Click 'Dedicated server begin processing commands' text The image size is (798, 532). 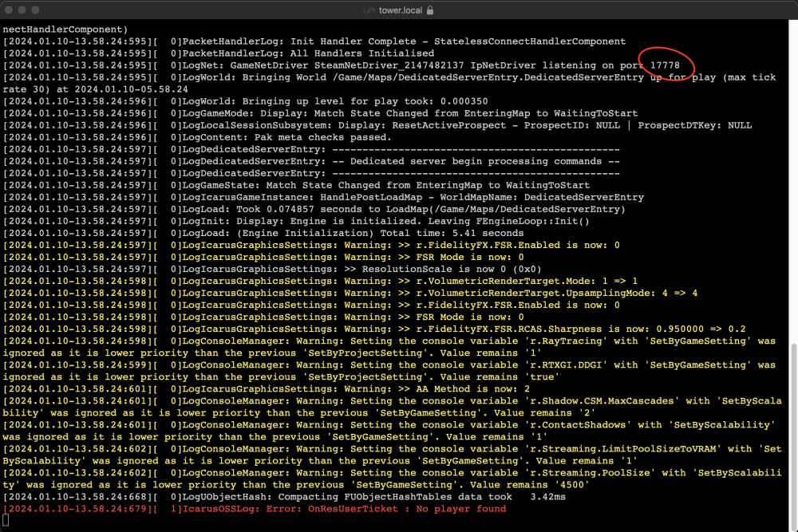476,161
